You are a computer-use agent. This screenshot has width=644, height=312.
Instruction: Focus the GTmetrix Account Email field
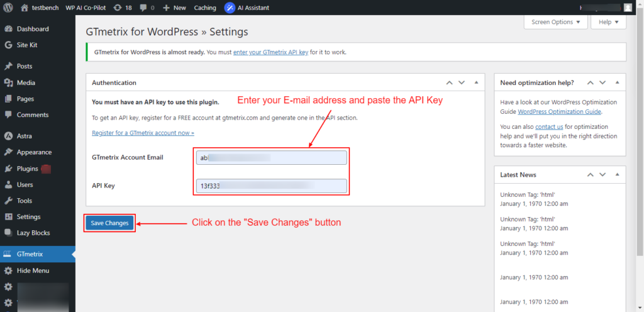point(272,158)
